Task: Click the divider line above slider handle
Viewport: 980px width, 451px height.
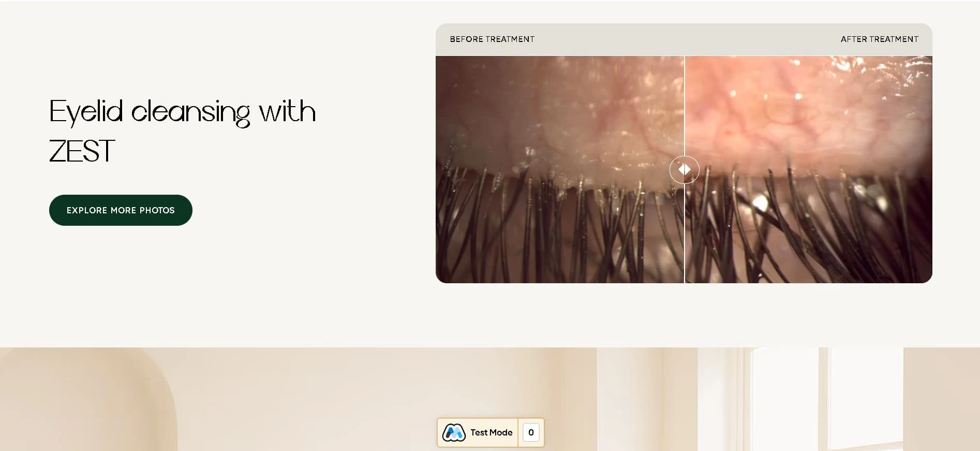Action: click(x=684, y=106)
